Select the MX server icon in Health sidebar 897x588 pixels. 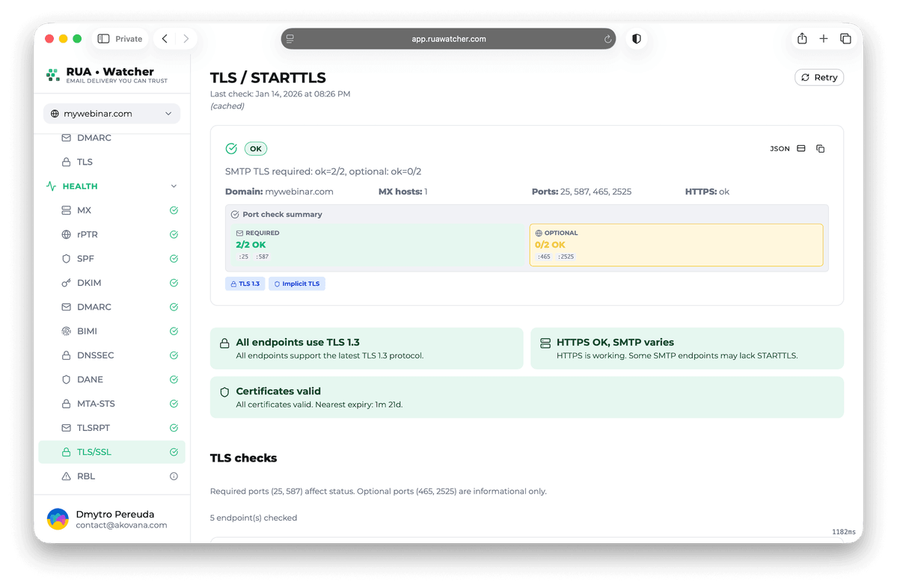click(66, 210)
